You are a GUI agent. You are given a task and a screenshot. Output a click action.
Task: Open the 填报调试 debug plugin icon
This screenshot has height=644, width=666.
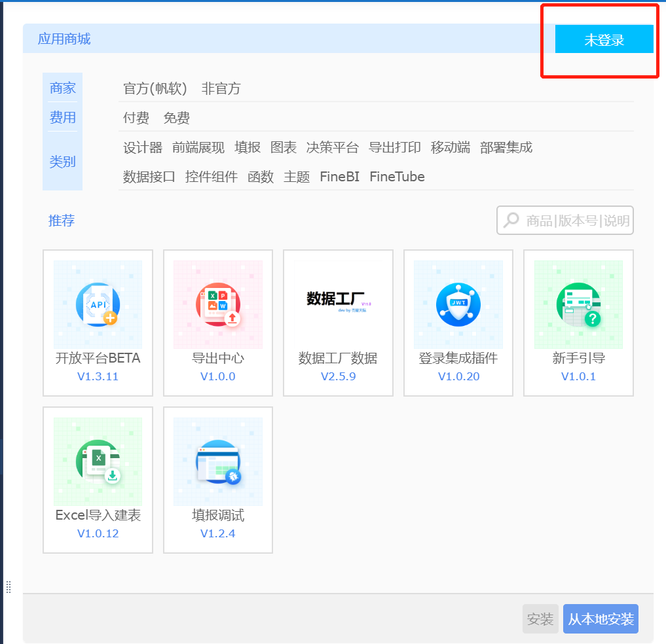coord(218,461)
